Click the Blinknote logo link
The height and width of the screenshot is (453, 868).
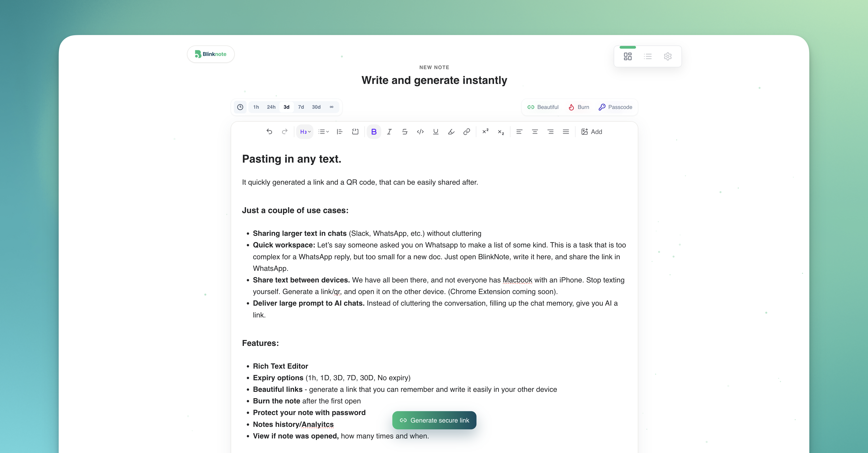click(211, 54)
